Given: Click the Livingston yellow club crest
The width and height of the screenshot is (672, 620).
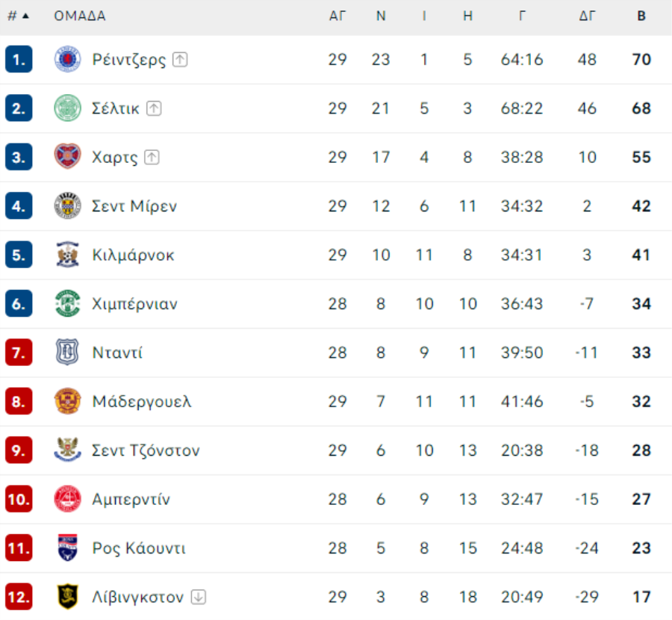Looking at the screenshot, I should [67, 597].
